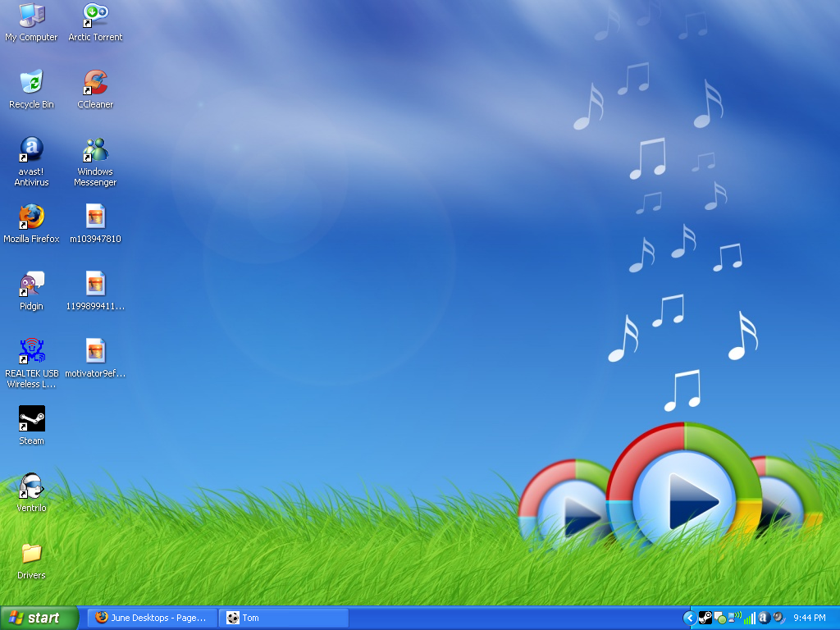Click the Steam tray icon

coord(705,619)
